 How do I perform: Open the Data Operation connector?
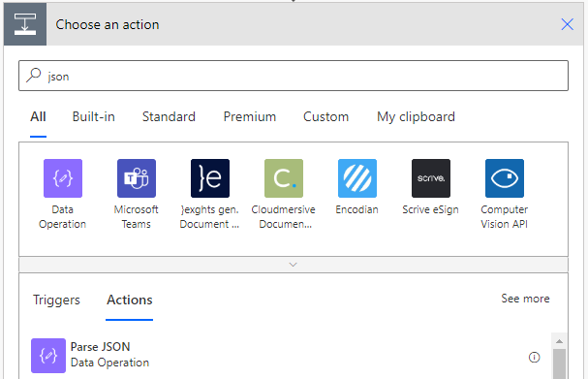point(63,178)
